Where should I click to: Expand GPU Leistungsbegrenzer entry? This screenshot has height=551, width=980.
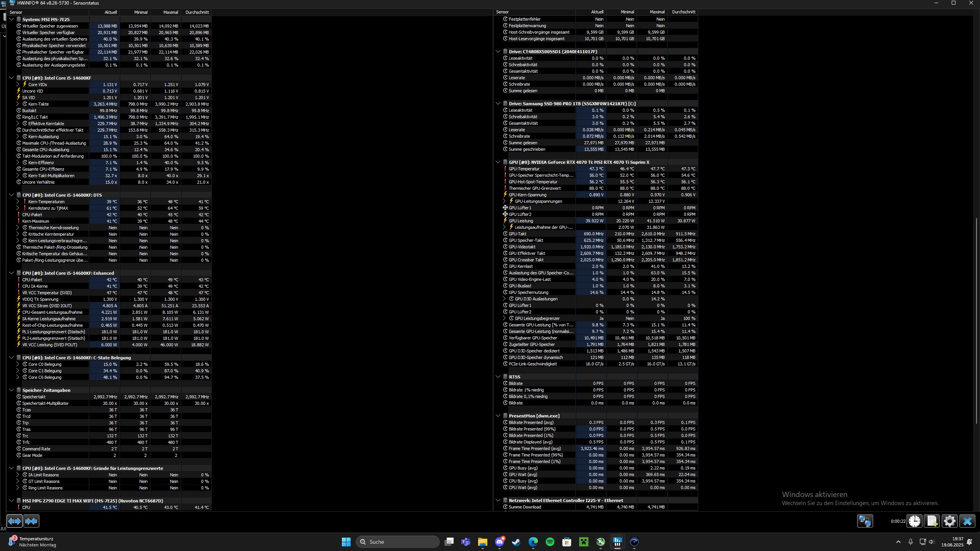click(x=504, y=318)
